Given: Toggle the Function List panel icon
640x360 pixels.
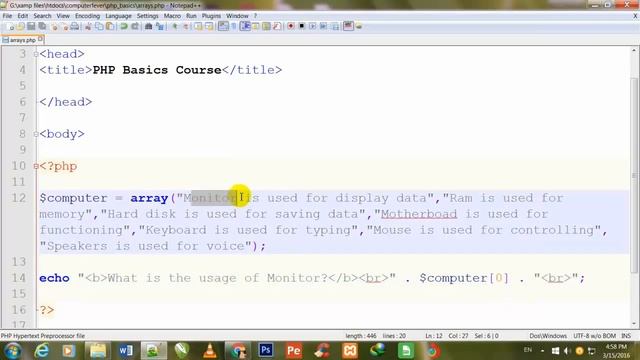Looking at the screenshot, I should click(x=277, y=27).
